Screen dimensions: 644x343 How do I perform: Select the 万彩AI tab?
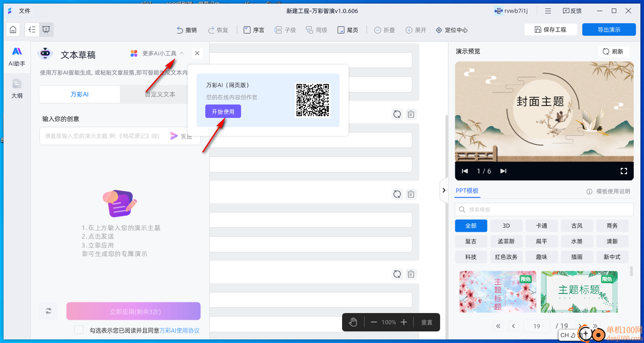click(80, 94)
